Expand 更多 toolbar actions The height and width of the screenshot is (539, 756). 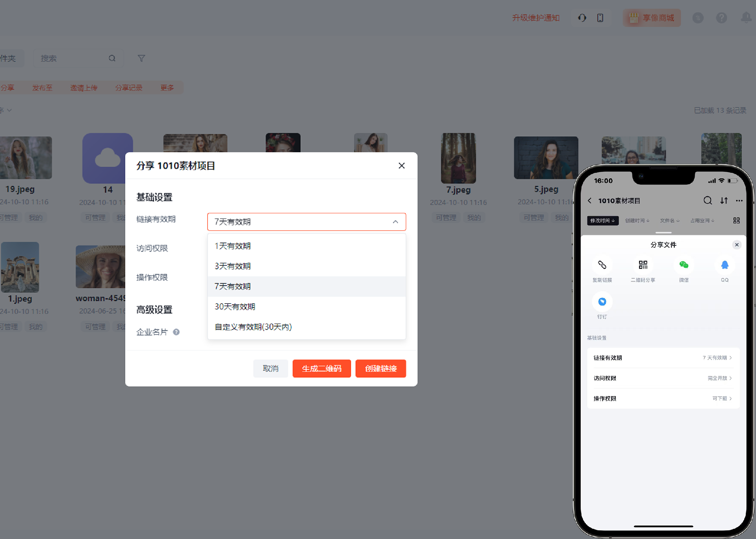tap(167, 88)
